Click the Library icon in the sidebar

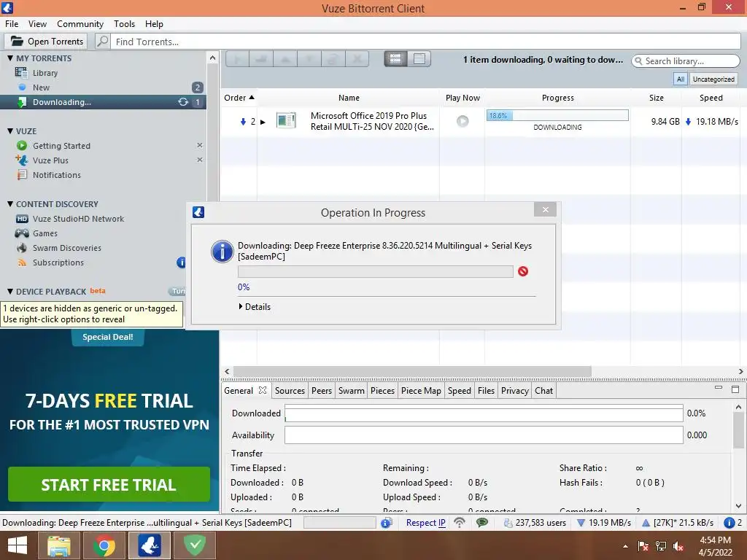[x=21, y=73]
